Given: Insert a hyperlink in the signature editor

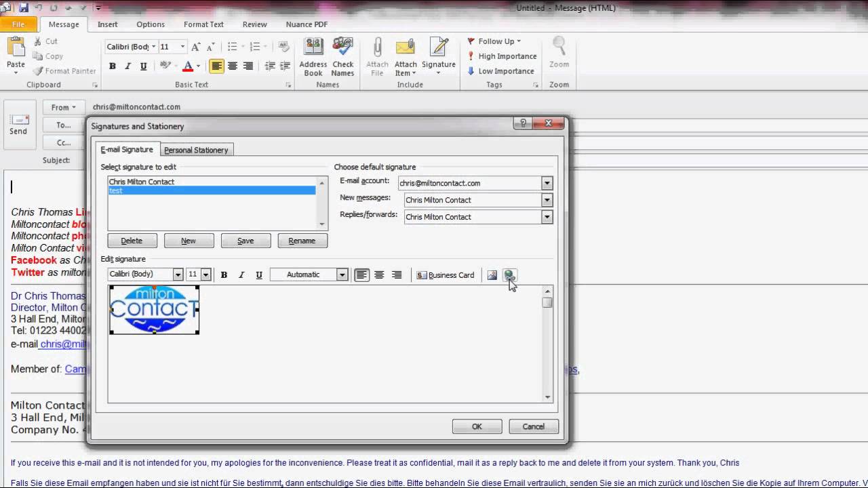Looking at the screenshot, I should tap(509, 274).
